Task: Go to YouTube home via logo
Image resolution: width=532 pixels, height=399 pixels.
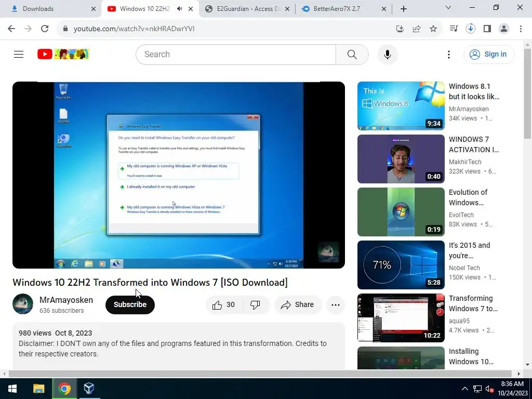Action: point(63,54)
